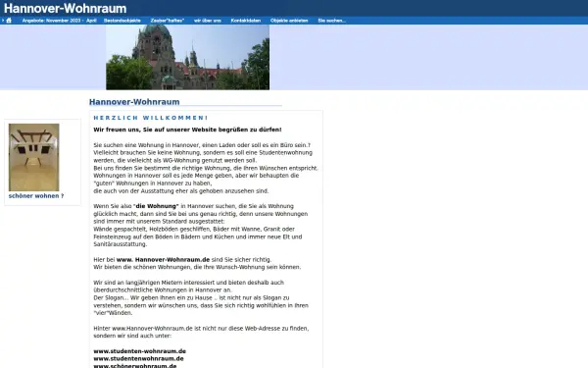The image size is (588, 368).
Task: Click the www.studentenwohnraum.de address
Action: point(138,358)
